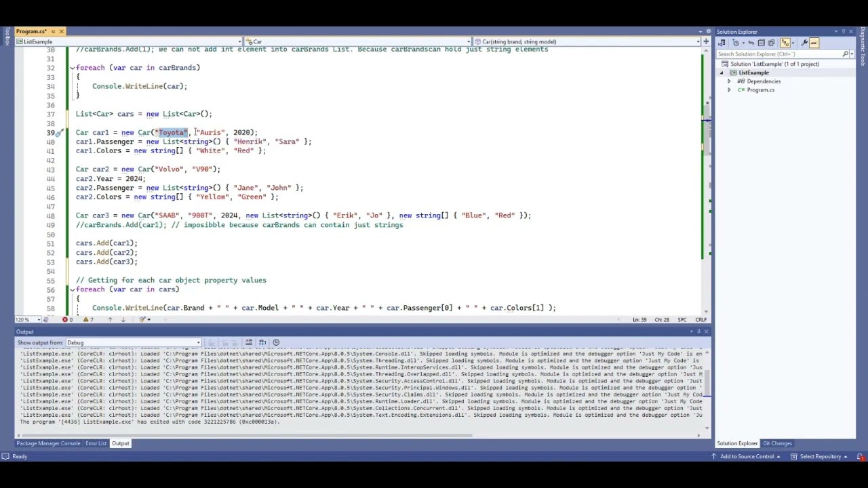The height and width of the screenshot is (488, 868).
Task: Click Show All Files icon in Solution Explorer
Action: pyautogui.click(x=771, y=43)
